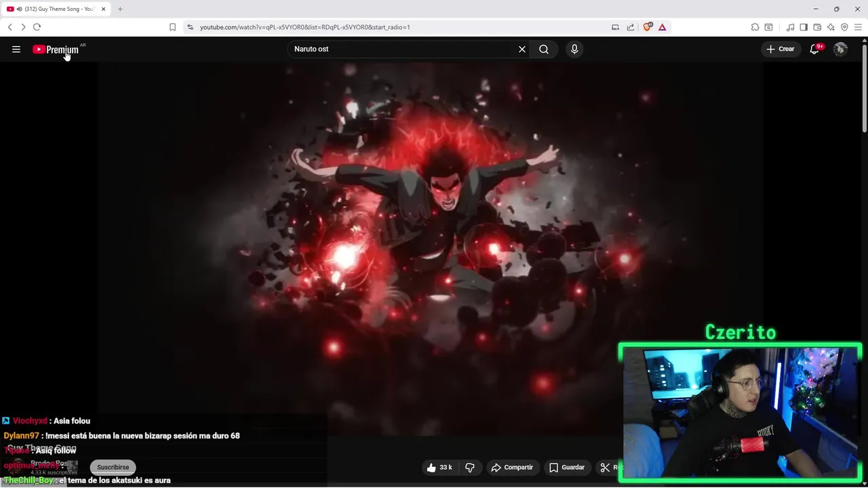The height and width of the screenshot is (488, 868).
Task: Click chat username TheChill_Boy
Action: (x=28, y=481)
